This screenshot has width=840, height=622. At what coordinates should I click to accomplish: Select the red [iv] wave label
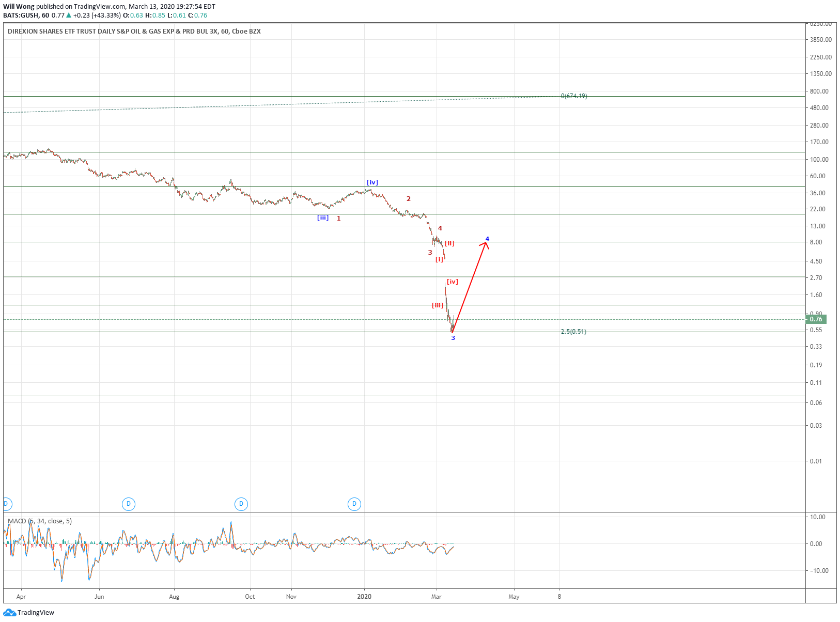(453, 282)
